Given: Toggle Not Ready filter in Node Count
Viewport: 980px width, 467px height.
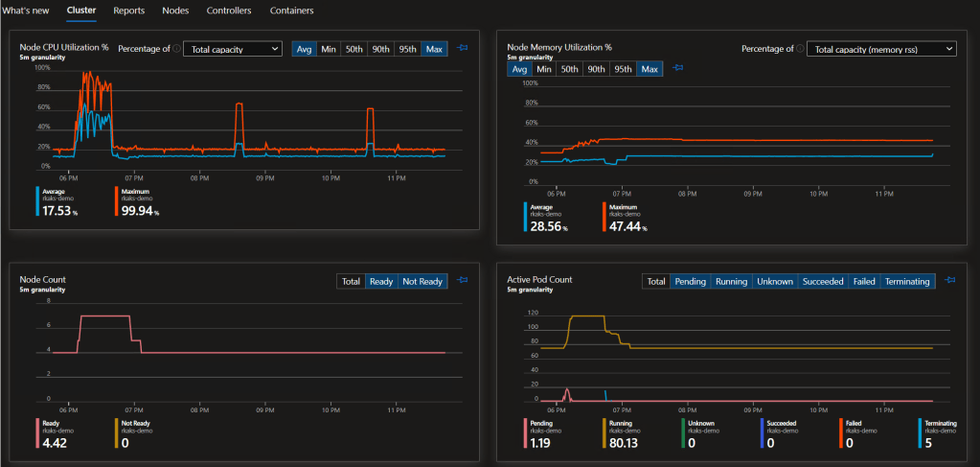Looking at the screenshot, I should 422,282.
